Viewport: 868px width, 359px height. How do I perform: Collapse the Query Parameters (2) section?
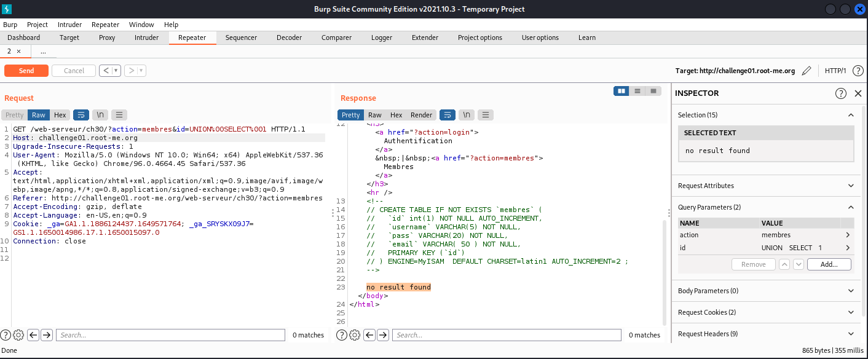(851, 207)
